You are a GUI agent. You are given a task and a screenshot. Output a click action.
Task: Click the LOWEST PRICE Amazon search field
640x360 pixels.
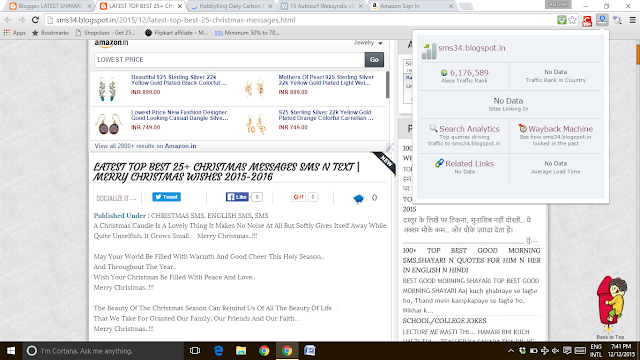(x=229, y=60)
